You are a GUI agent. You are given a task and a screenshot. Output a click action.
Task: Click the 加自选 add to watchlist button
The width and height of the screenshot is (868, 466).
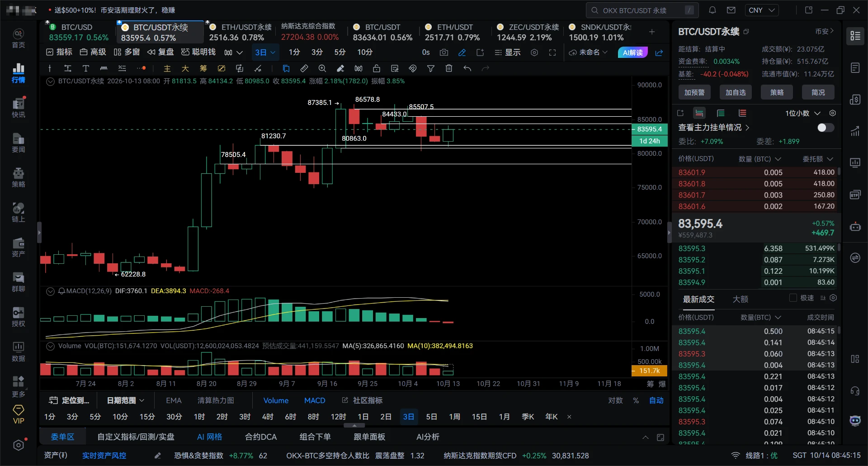tap(736, 92)
